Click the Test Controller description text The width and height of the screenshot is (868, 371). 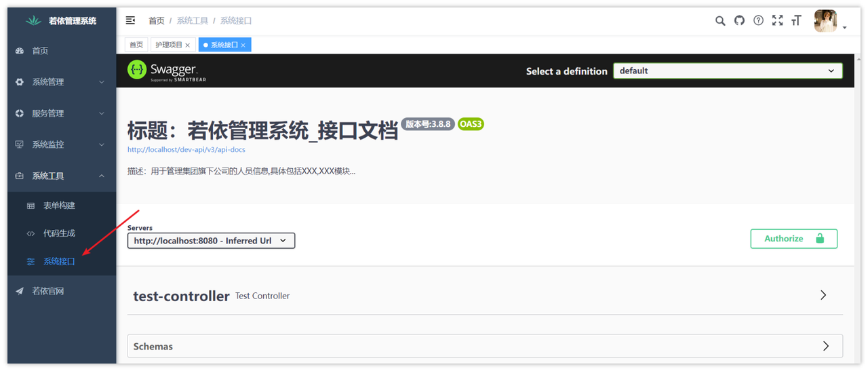click(x=262, y=296)
